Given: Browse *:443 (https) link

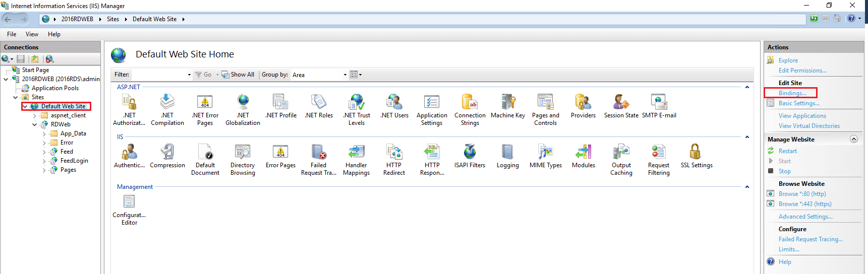Looking at the screenshot, I should (805, 204).
